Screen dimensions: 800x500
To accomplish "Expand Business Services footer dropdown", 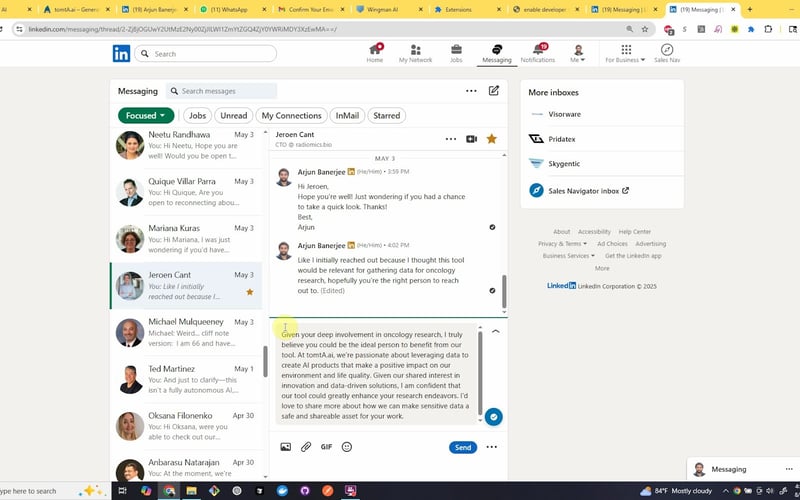I will [569, 256].
